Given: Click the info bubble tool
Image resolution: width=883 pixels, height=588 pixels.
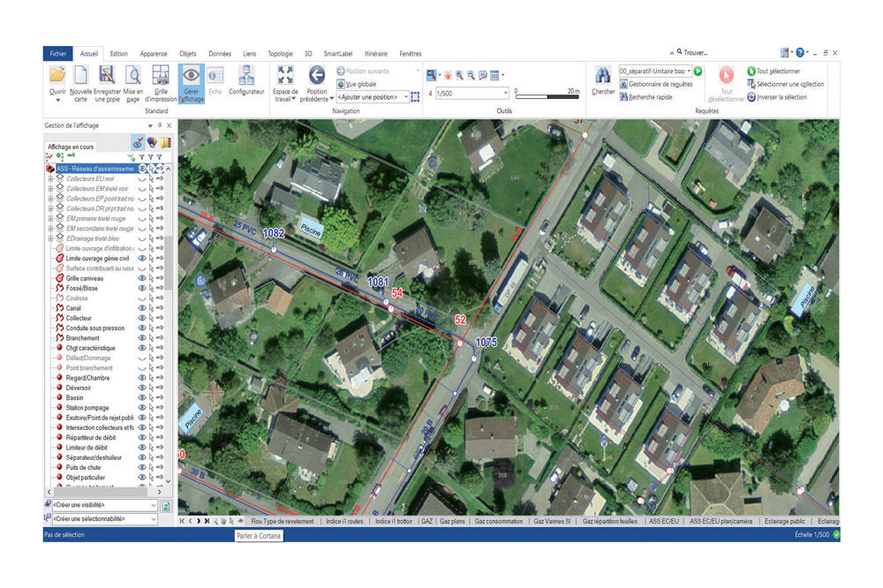Looking at the screenshot, I should tap(483, 75).
